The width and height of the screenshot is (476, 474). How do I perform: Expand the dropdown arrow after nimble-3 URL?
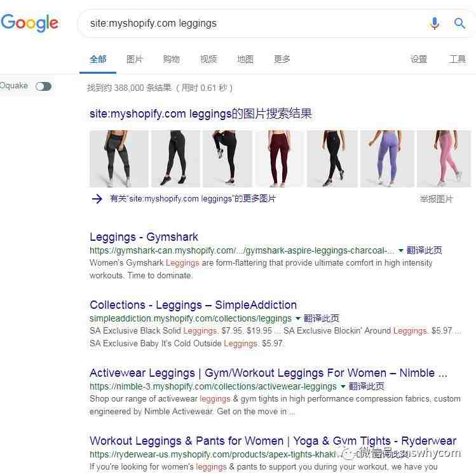343,386
